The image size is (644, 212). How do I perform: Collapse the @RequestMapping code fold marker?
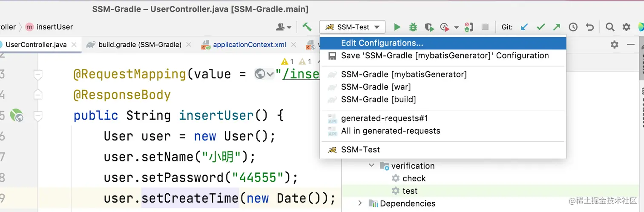point(38,75)
